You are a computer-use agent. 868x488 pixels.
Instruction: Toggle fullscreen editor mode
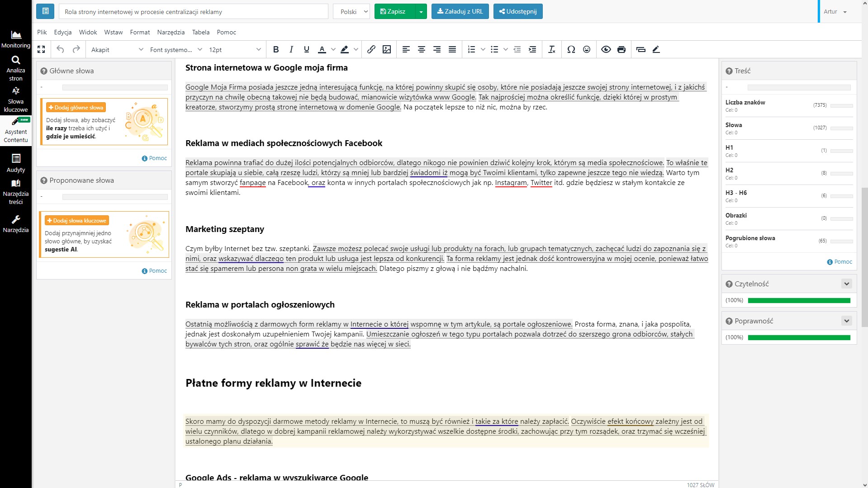[x=41, y=49]
